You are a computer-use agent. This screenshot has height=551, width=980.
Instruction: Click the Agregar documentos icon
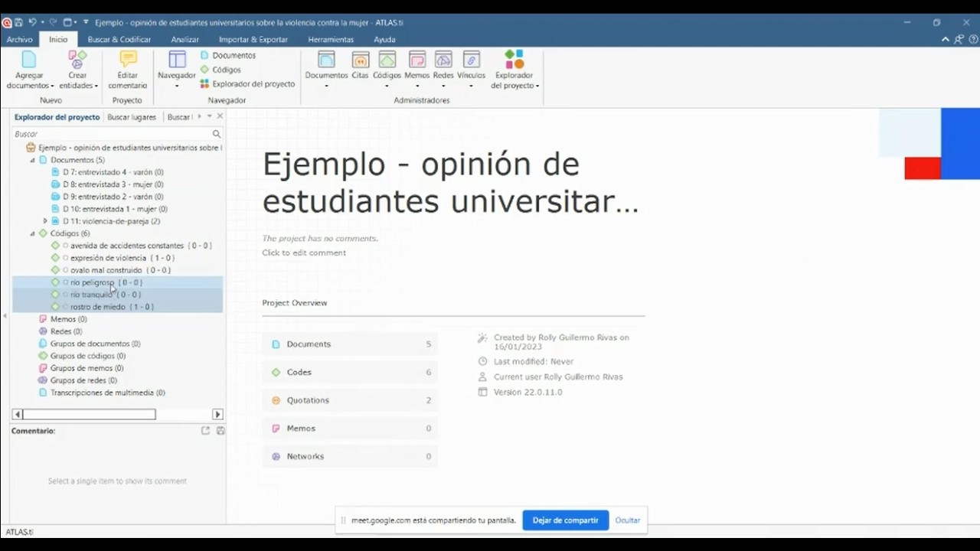point(29,60)
